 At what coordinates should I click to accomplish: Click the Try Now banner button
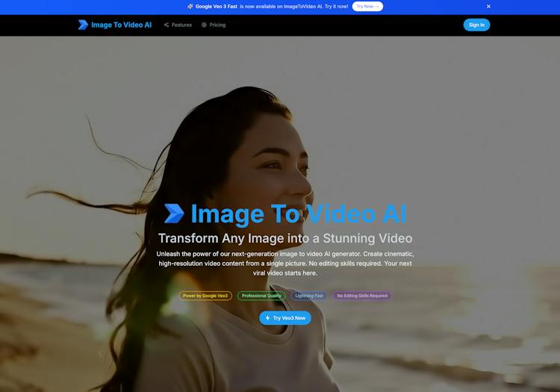click(x=367, y=7)
